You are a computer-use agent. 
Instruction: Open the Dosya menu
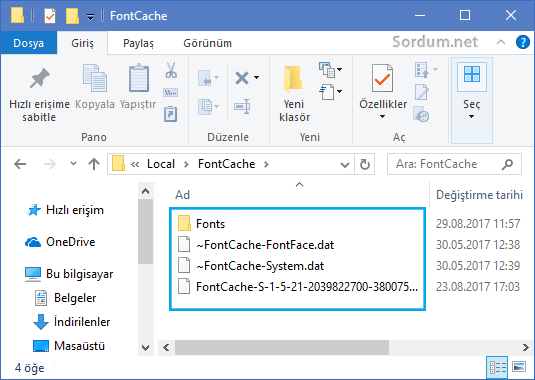tap(29, 43)
